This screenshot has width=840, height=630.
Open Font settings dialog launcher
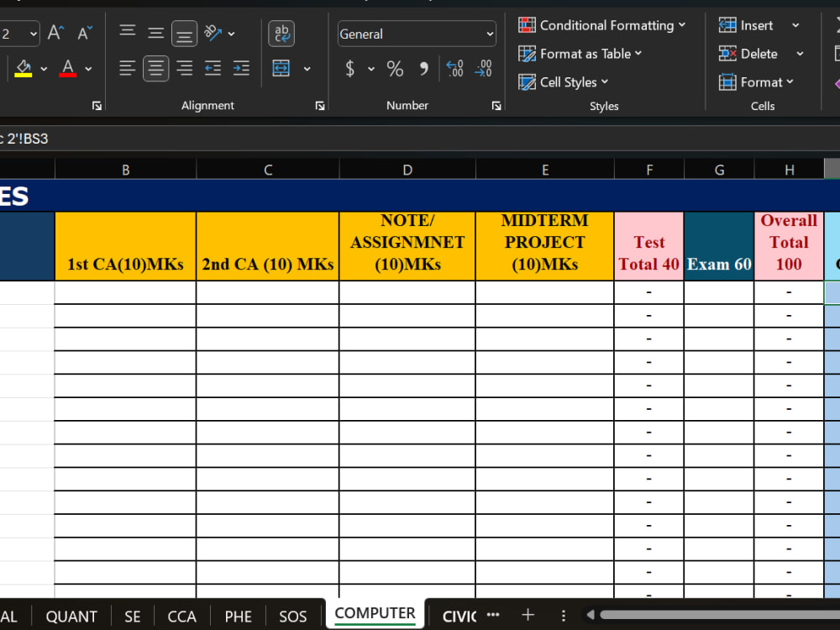[97, 106]
